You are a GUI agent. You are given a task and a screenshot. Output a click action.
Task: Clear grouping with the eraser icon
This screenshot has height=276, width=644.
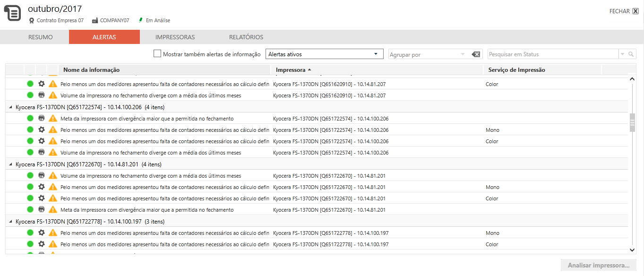pos(476,54)
